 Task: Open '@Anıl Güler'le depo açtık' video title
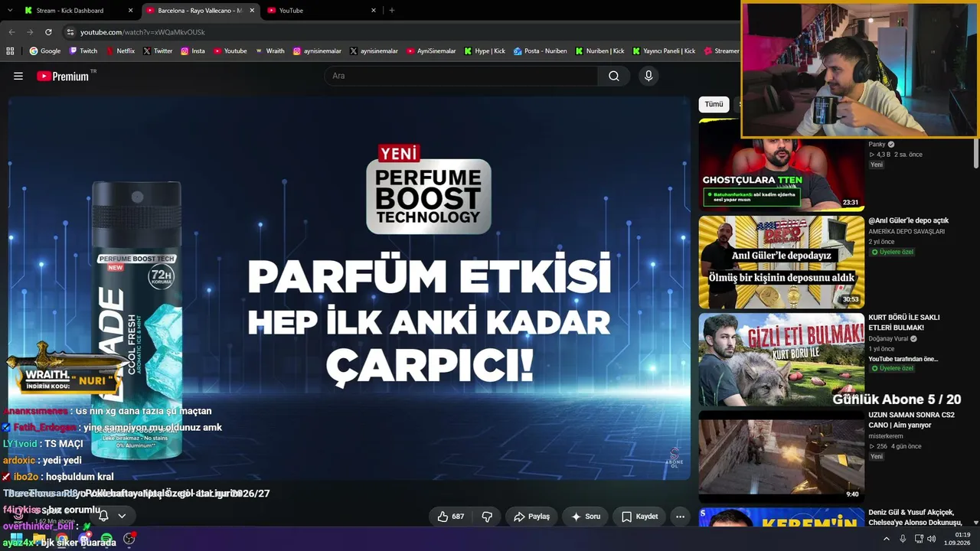click(908, 220)
